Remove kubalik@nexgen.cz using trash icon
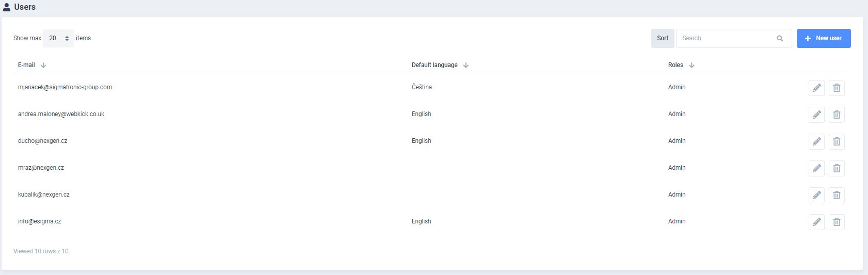 pos(837,195)
